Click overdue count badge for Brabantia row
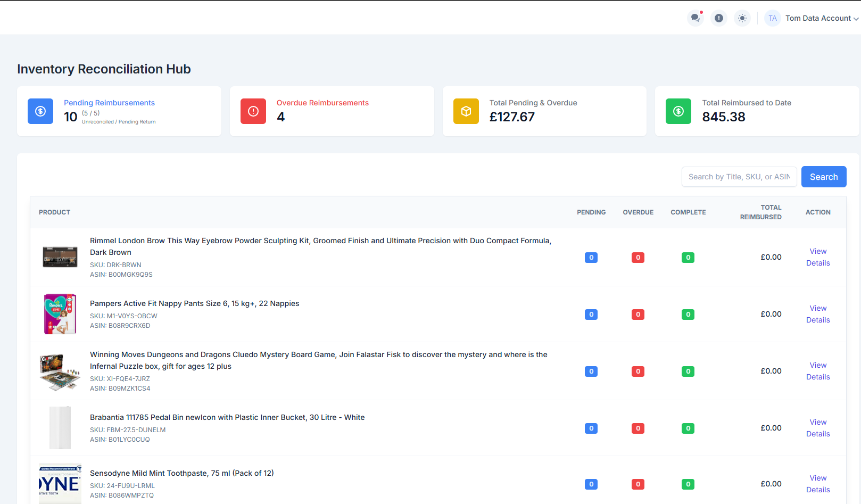 point(638,428)
